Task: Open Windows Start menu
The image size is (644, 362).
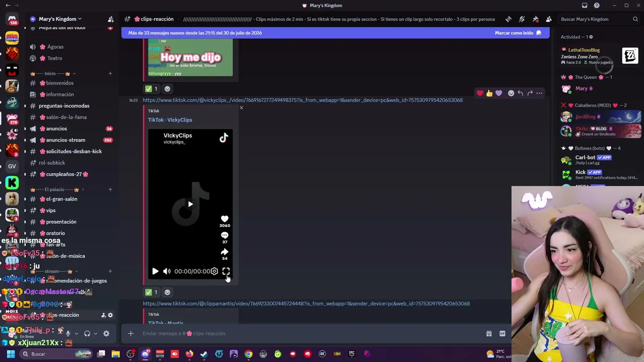Action: tap(11, 354)
